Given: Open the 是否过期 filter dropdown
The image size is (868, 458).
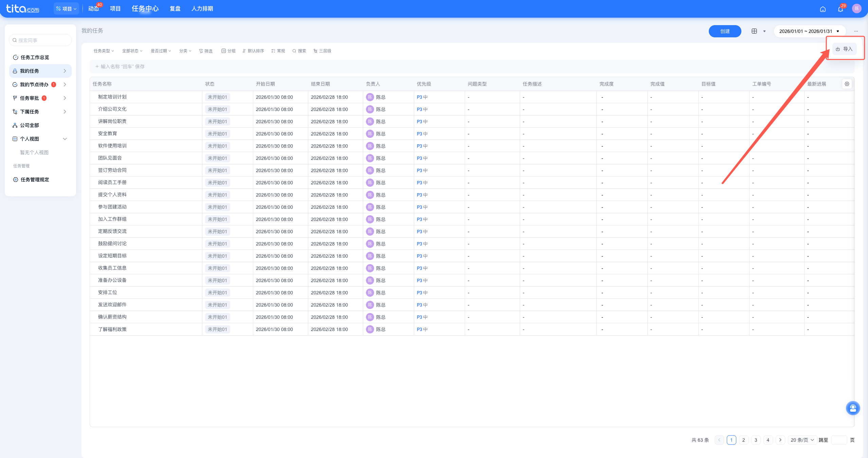Looking at the screenshot, I should pos(161,51).
